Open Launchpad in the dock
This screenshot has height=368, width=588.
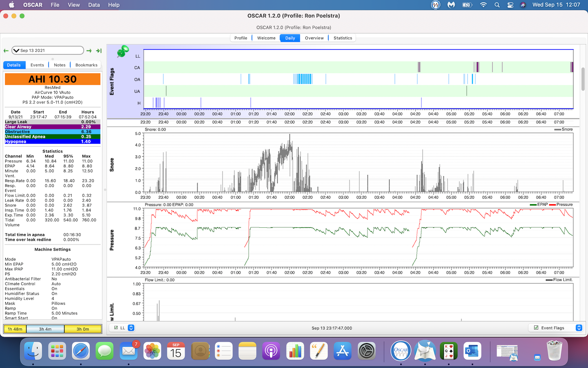pos(57,351)
